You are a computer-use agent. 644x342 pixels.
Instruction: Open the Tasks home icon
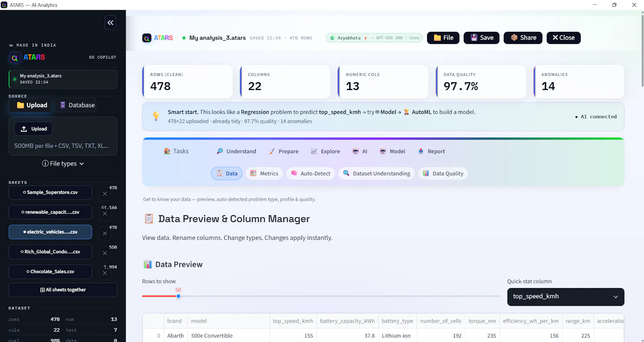[167, 151]
